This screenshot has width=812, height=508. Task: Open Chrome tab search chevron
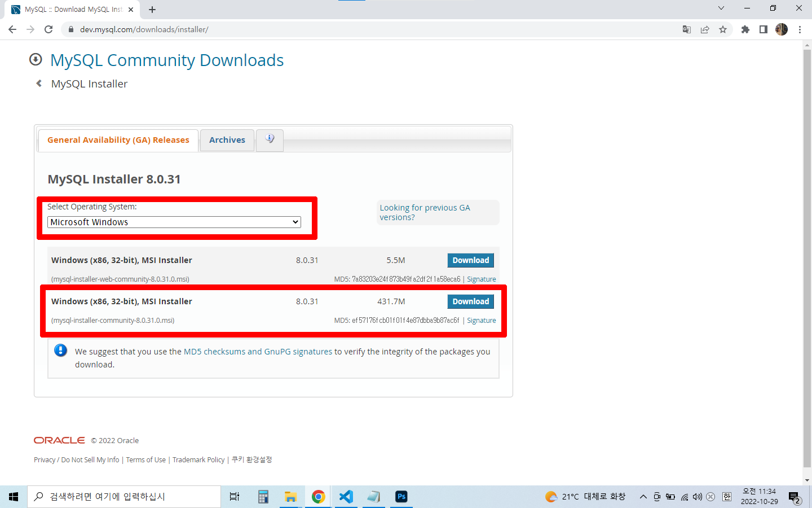(x=721, y=8)
